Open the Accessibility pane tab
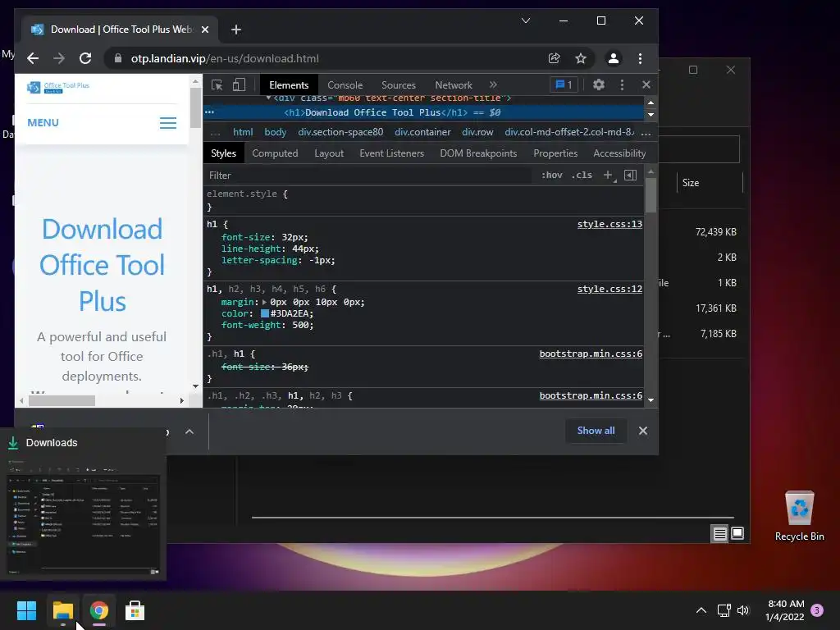The height and width of the screenshot is (630, 840). point(619,153)
